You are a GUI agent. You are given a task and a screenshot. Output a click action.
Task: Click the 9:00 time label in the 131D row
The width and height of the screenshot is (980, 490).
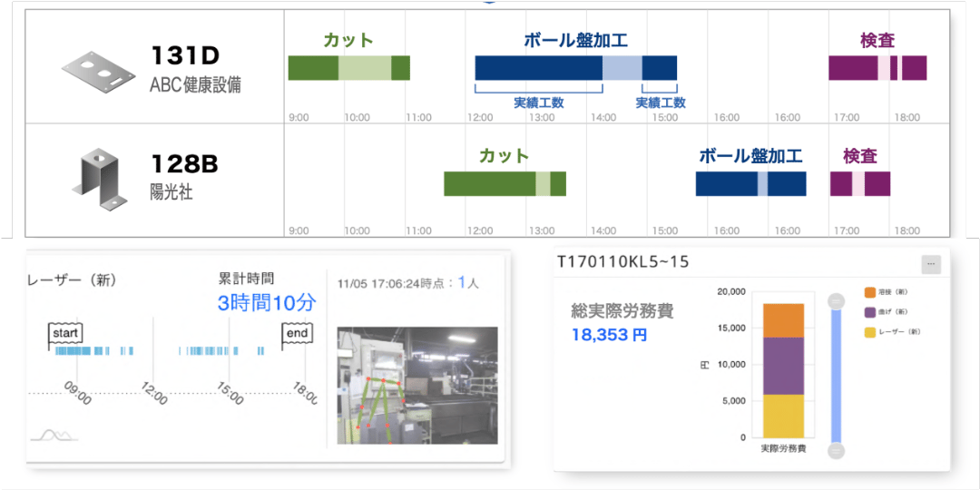299,117
